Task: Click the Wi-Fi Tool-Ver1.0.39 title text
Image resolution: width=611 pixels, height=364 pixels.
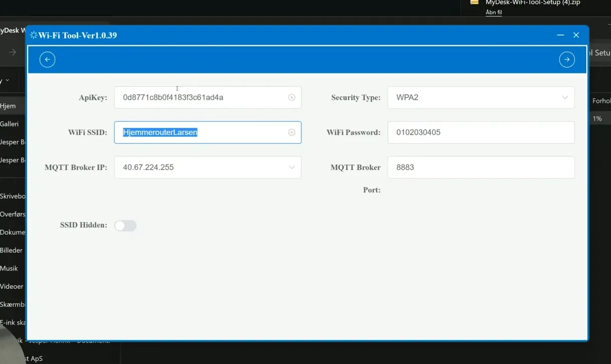Action: pos(78,36)
